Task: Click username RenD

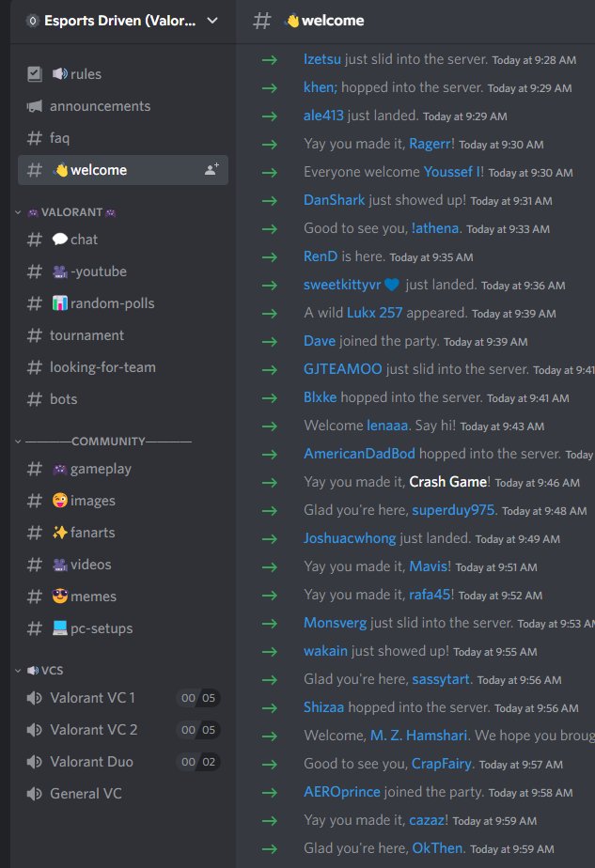Action: pos(321,256)
